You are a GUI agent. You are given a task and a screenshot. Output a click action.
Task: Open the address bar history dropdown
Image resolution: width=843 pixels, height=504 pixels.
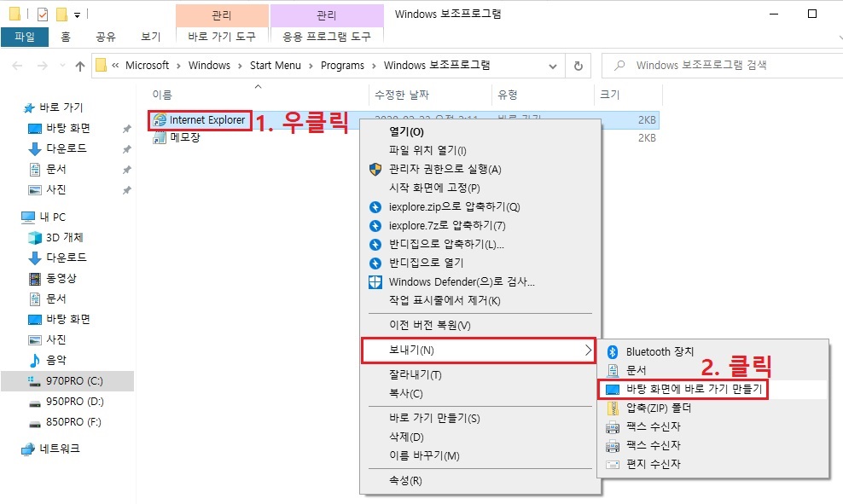tap(553, 66)
